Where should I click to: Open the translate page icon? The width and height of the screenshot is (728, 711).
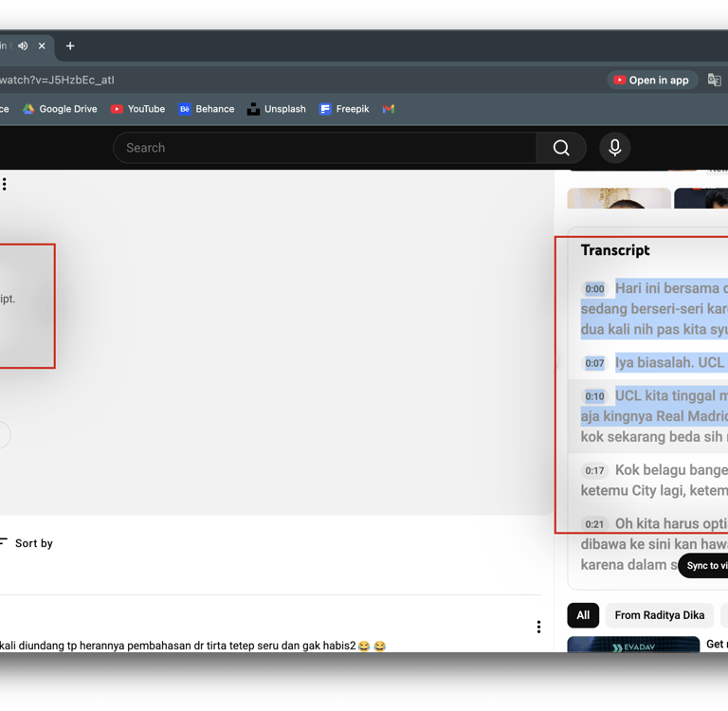pos(714,80)
